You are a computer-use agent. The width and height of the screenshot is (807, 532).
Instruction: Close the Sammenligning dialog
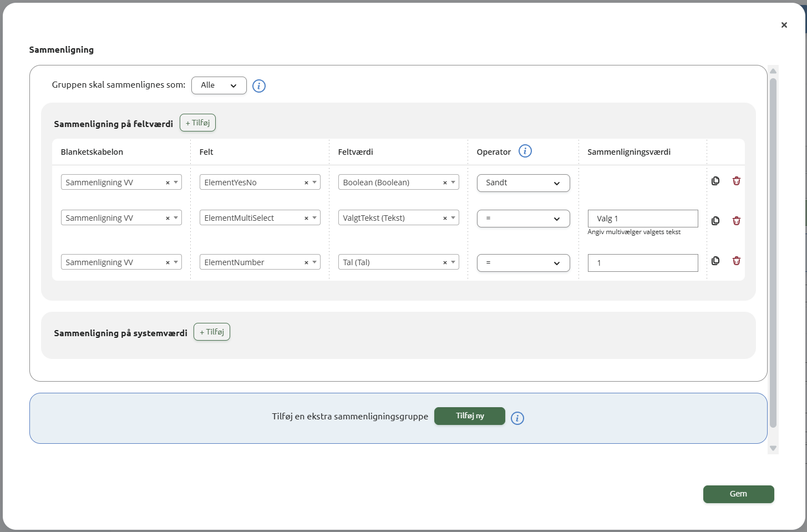pos(784,25)
